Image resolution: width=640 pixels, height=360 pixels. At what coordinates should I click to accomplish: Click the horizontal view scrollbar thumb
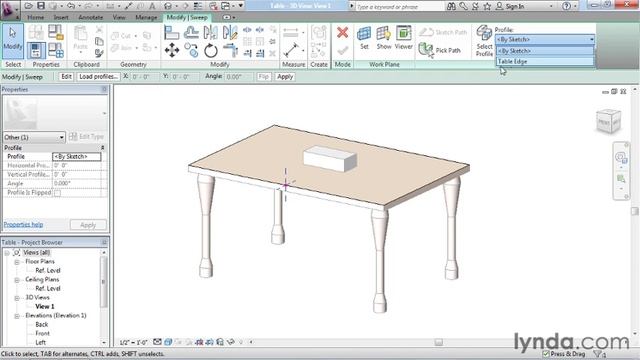click(438, 342)
